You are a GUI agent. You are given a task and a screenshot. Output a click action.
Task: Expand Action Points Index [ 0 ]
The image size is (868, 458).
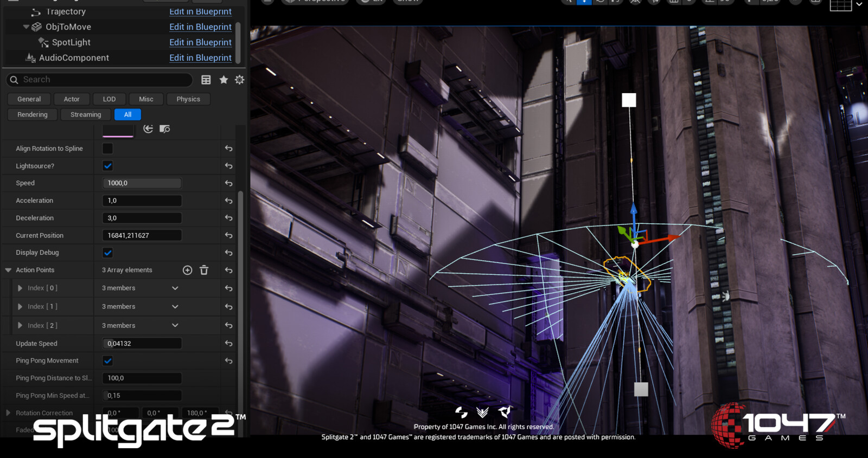tap(20, 288)
